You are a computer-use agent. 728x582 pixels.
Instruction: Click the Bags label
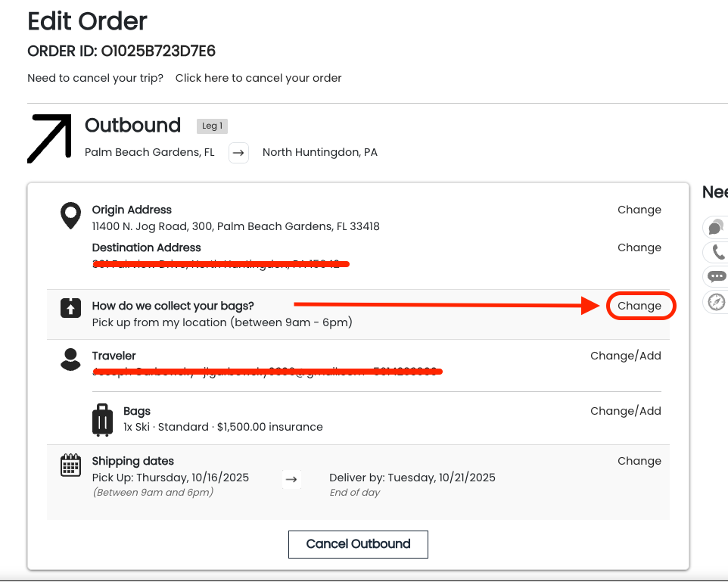pyautogui.click(x=137, y=412)
